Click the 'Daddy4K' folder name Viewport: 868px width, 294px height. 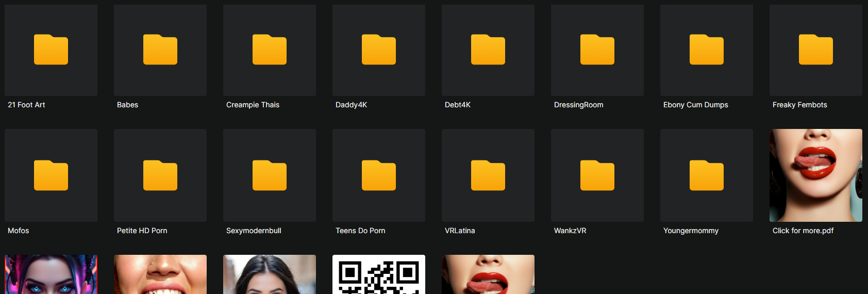pos(351,105)
